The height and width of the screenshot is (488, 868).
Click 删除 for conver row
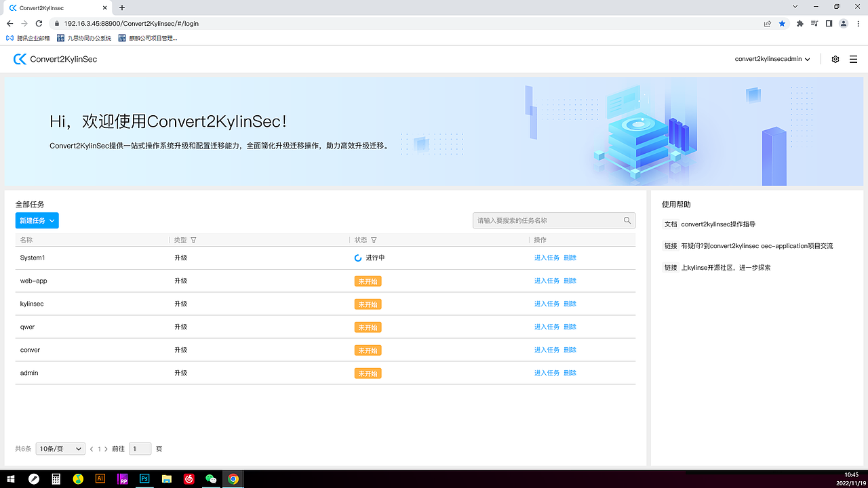(x=570, y=350)
